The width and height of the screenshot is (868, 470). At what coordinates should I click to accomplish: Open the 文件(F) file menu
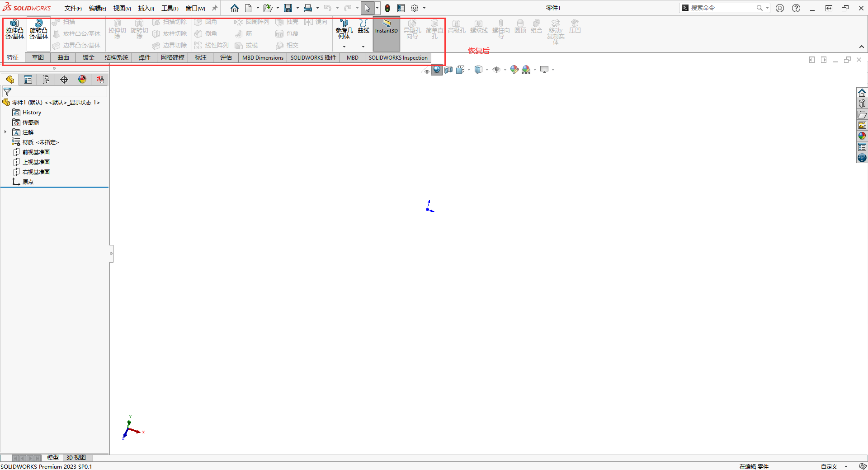coord(73,8)
